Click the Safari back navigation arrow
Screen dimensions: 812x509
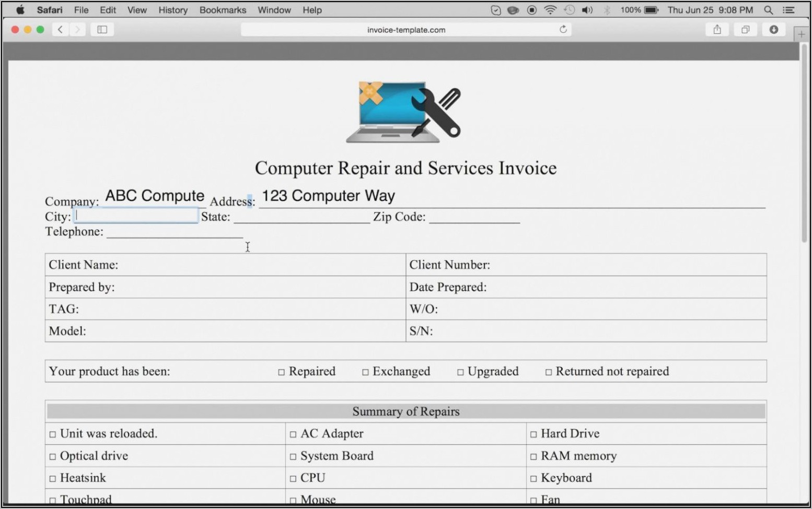coord(60,30)
